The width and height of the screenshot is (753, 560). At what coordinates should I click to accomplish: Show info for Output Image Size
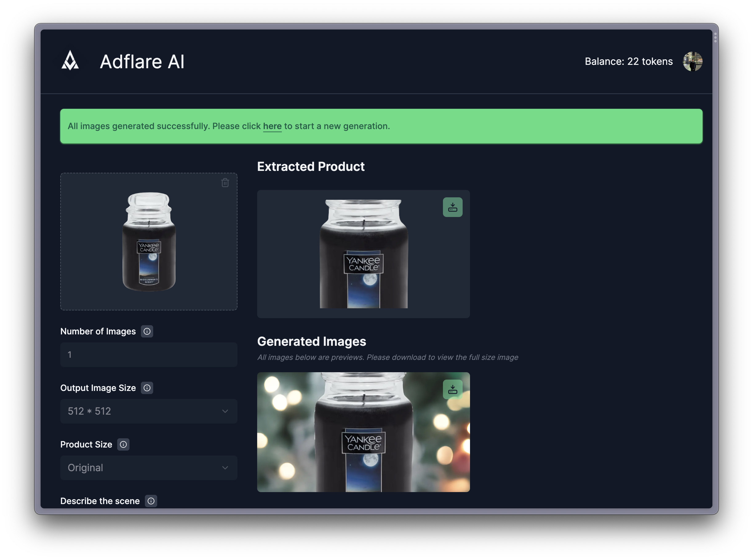coord(147,388)
